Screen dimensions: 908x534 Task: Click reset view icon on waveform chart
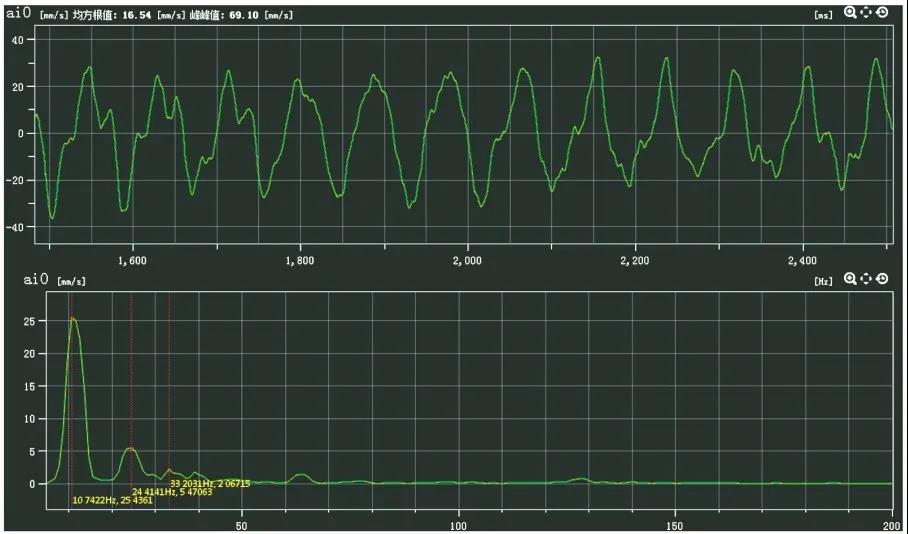pyautogui.click(x=882, y=13)
